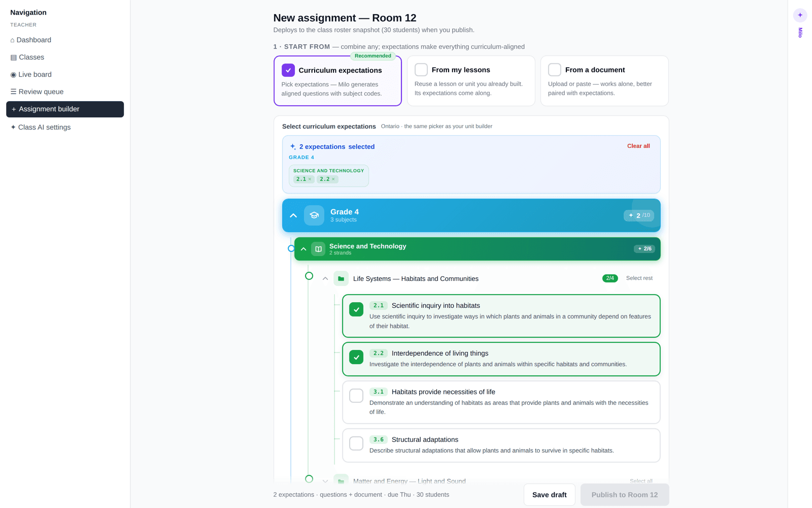Click the Life Systems 2/4 badge
Screen dimensions: 812x508
(x=610, y=278)
